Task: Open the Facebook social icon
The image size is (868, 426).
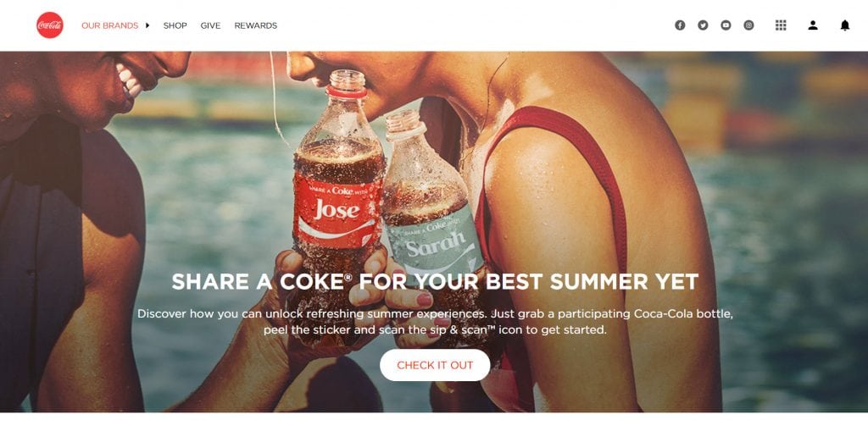Action: click(x=680, y=25)
